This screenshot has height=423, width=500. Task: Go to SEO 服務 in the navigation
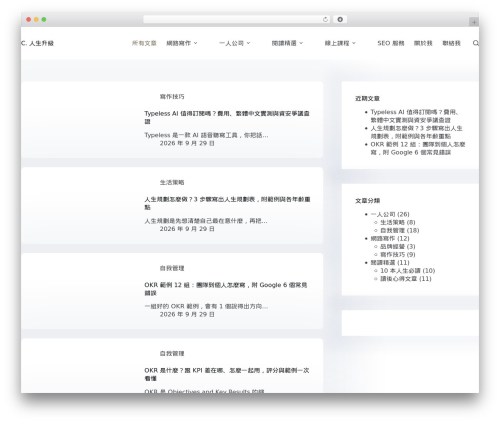point(391,43)
